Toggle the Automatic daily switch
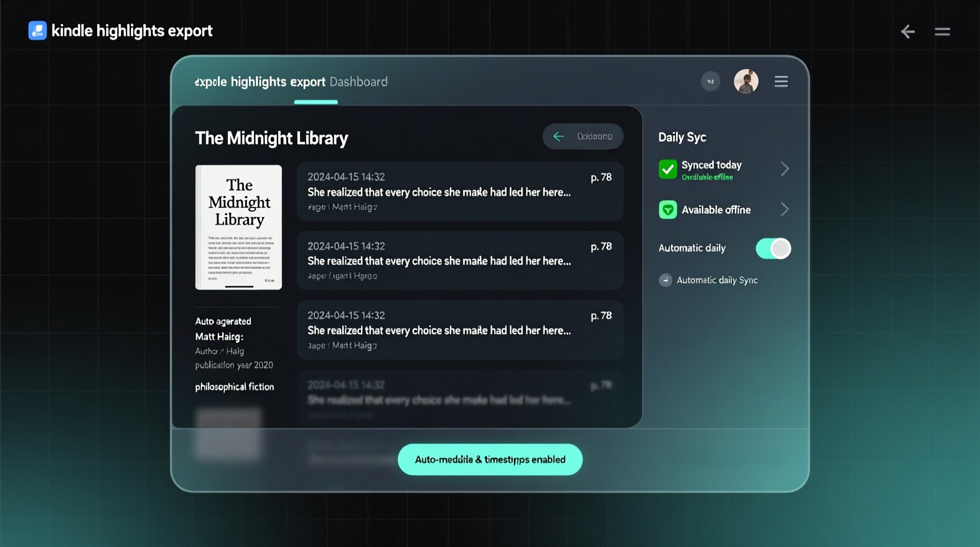Image resolution: width=980 pixels, height=547 pixels. [x=773, y=248]
